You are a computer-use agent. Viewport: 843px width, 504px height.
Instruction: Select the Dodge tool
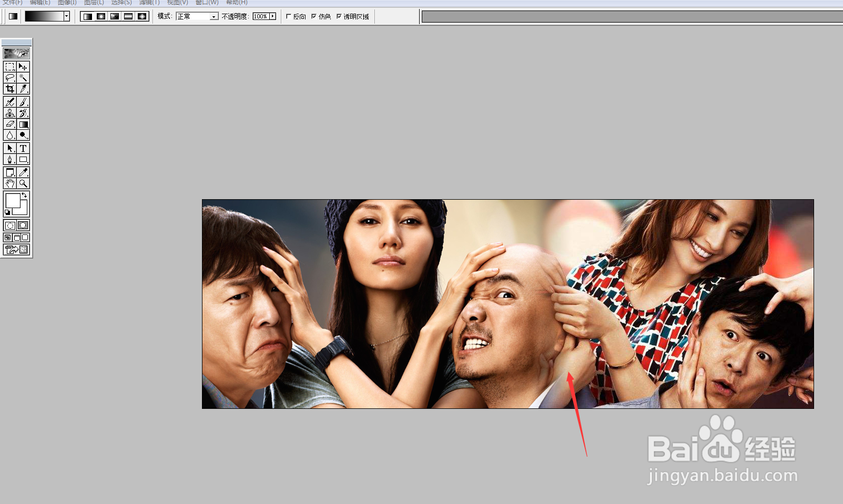(x=23, y=135)
